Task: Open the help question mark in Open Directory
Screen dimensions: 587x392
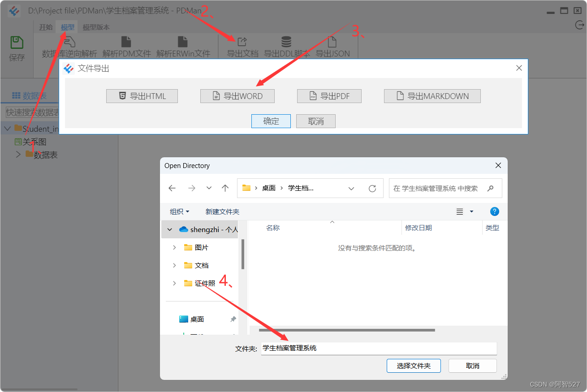Action: (494, 211)
